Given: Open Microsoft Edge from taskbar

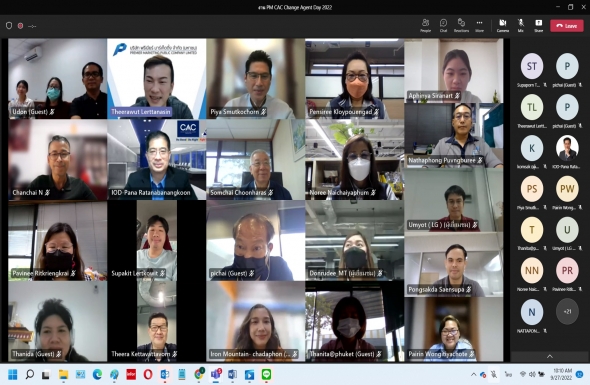Looking at the screenshot, I should (97, 374).
